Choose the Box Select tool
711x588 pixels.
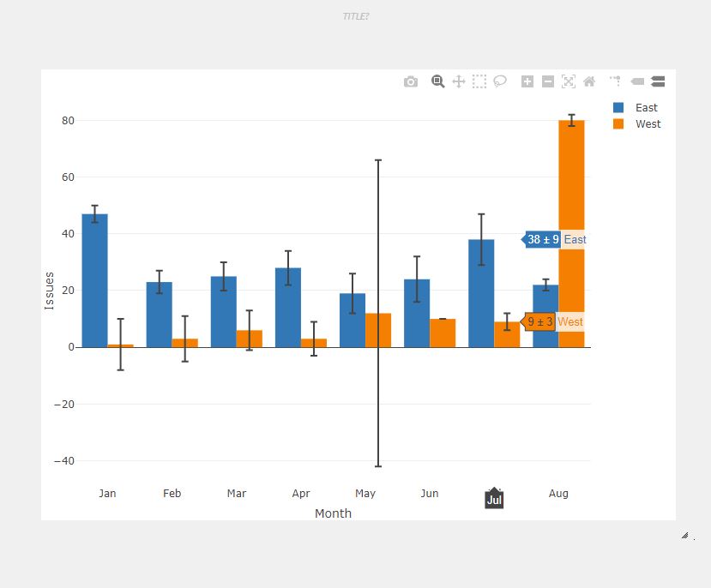click(479, 81)
